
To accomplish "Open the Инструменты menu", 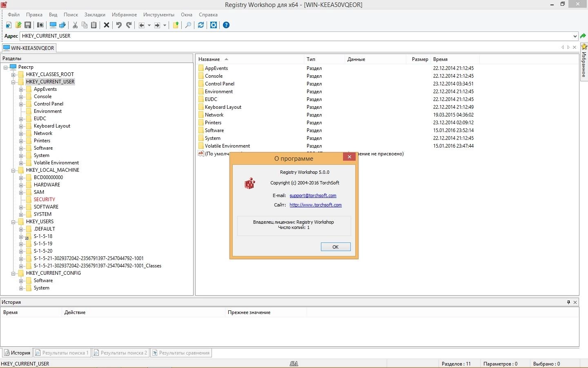I will (158, 15).
